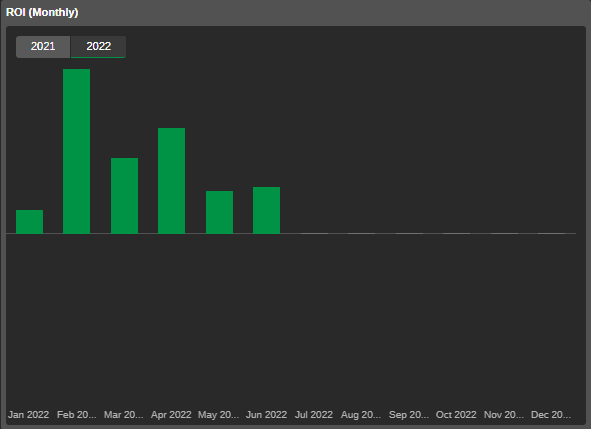Click the May 2022 bar
Viewport: 591px width, 429px height.
point(219,212)
